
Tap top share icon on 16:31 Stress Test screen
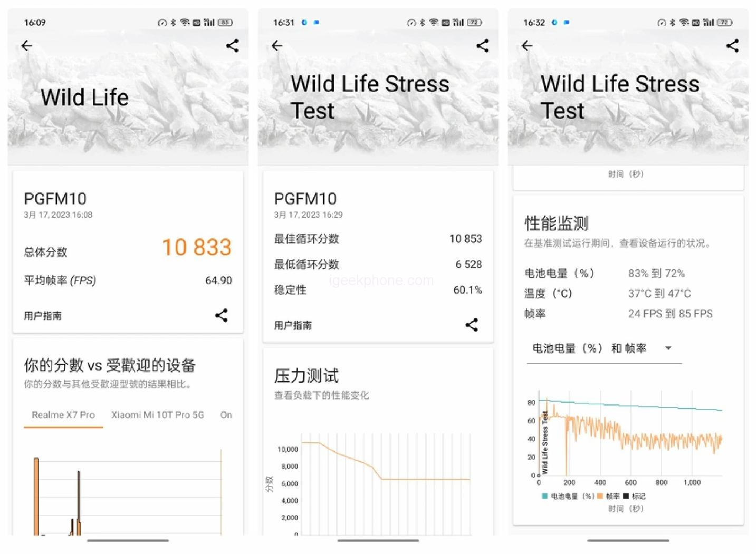(x=482, y=46)
